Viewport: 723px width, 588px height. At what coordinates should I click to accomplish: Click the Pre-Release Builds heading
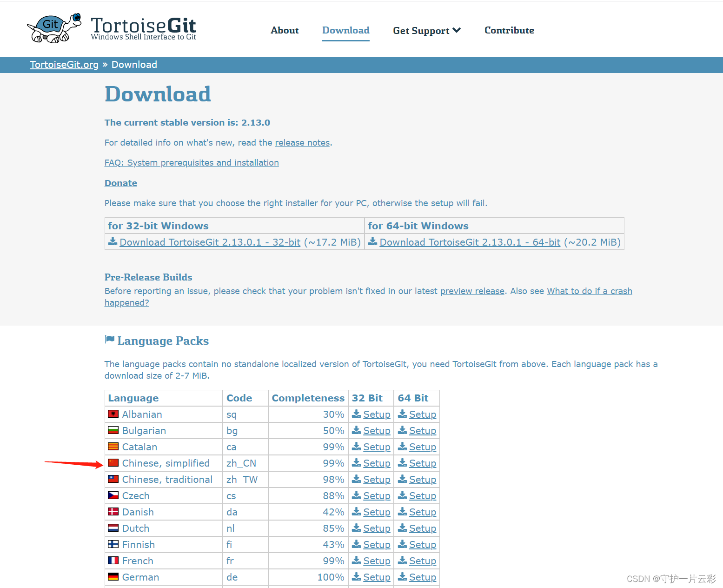tap(148, 277)
